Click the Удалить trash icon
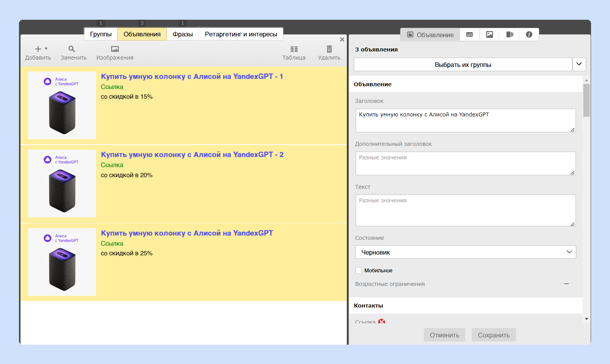 329,49
